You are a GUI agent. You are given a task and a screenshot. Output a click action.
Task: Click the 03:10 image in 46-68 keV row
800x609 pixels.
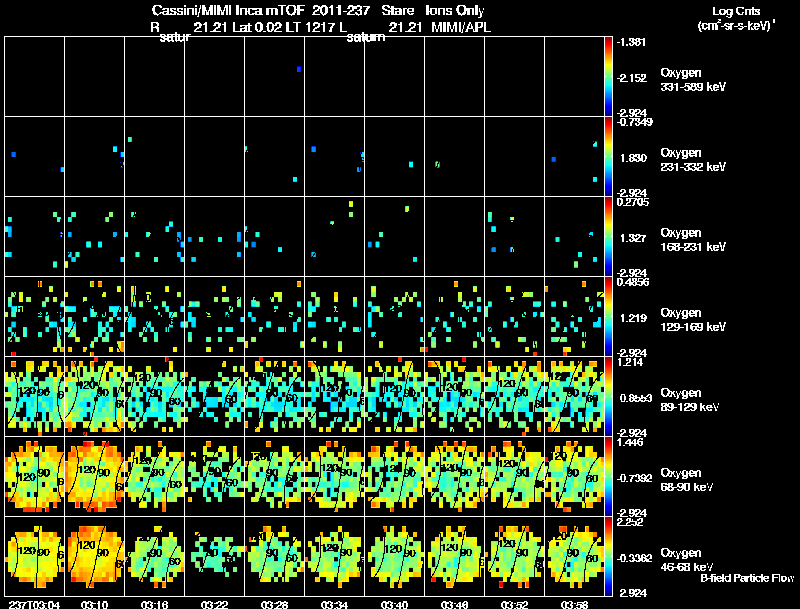click(x=95, y=556)
